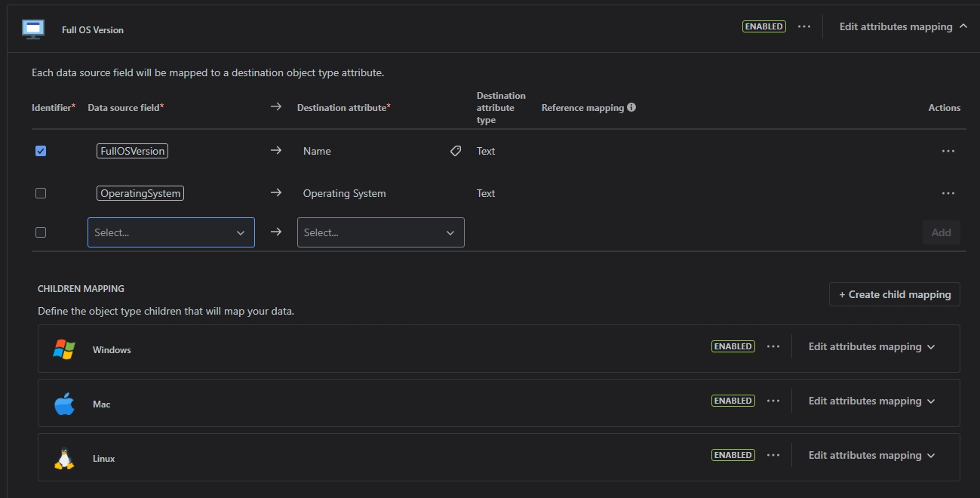
Task: Click the Linux penguin icon
Action: 64,456
